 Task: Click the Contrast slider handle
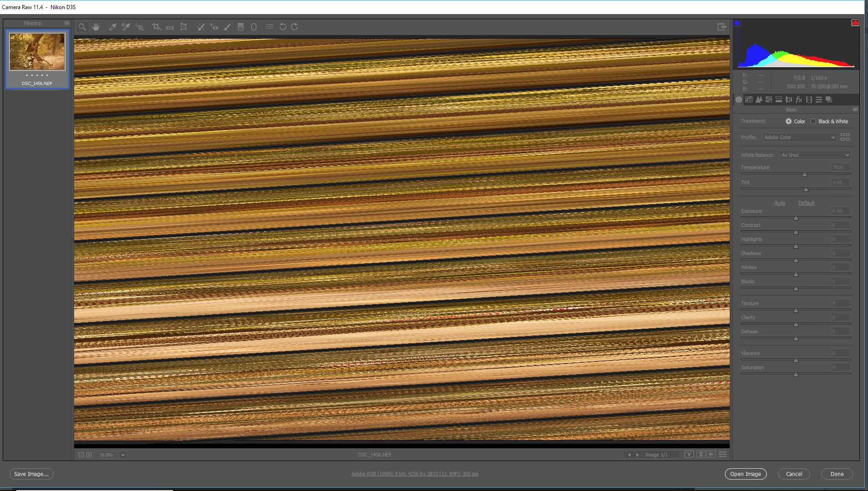pyautogui.click(x=796, y=232)
